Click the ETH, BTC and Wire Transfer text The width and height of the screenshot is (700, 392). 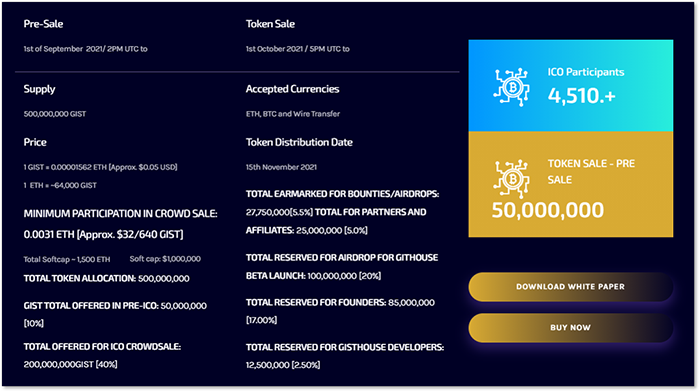click(293, 114)
